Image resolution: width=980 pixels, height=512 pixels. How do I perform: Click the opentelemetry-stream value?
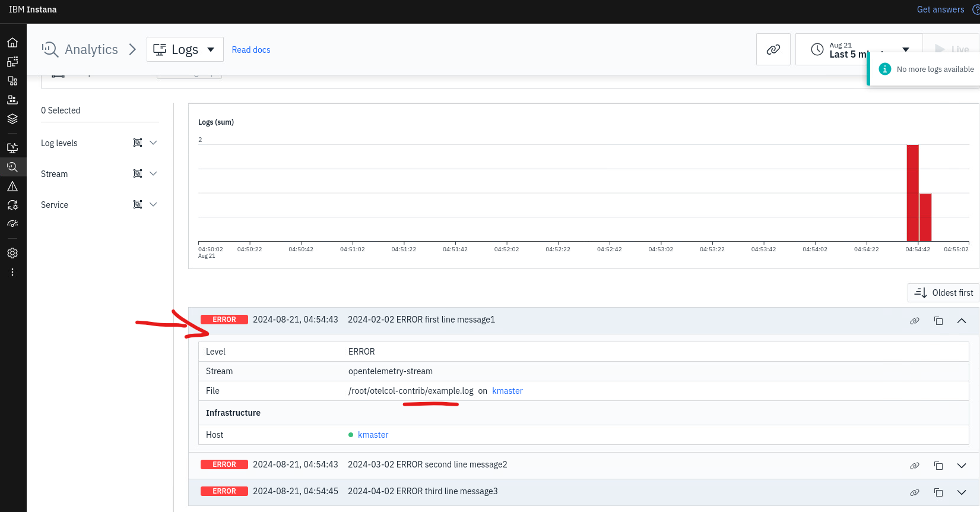click(x=391, y=371)
